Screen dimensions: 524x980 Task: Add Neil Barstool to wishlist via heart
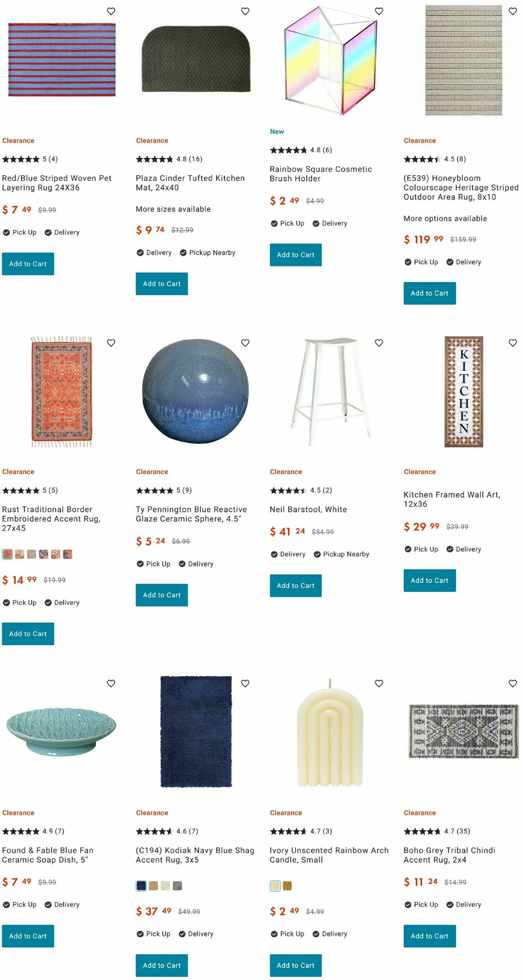(379, 343)
